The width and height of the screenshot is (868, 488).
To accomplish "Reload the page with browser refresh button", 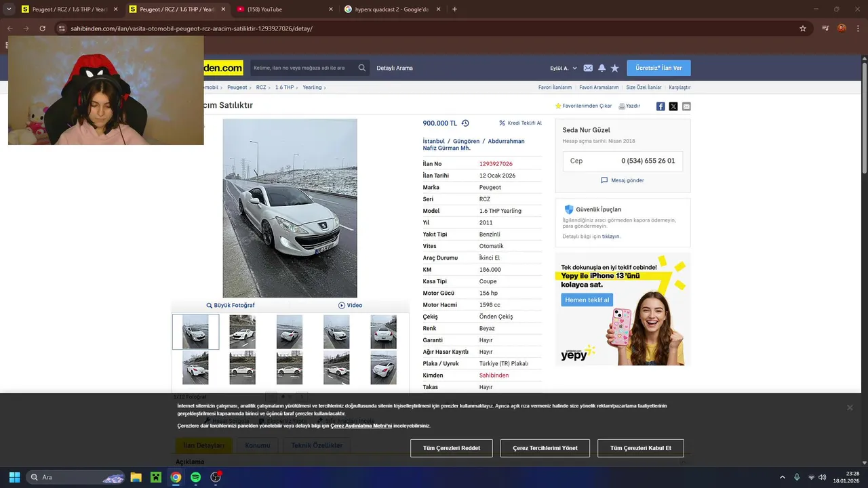I will 42,28.
